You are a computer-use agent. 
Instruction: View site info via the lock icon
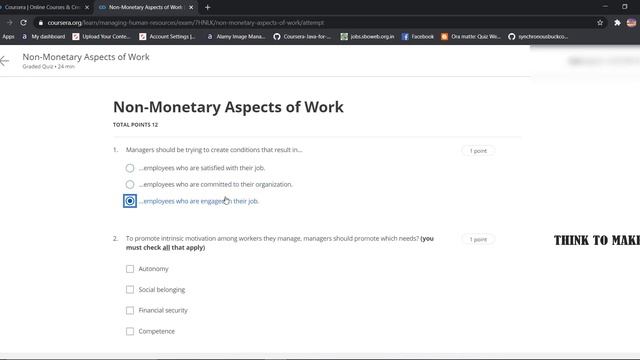coord(40,23)
